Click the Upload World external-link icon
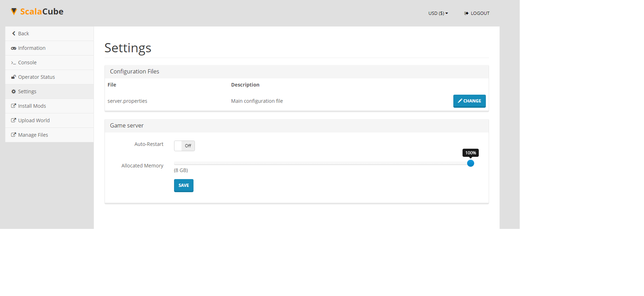 click(13, 120)
